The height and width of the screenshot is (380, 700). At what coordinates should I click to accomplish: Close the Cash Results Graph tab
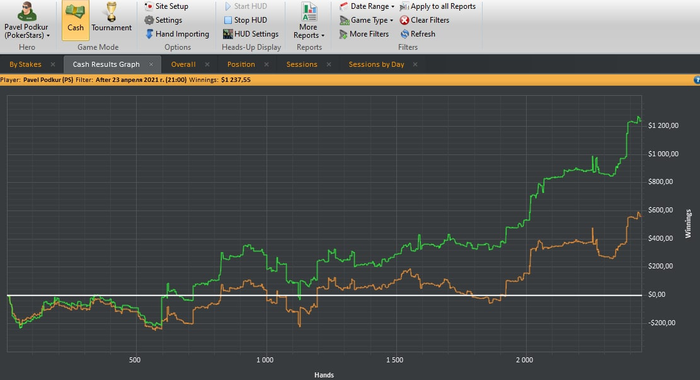pyautogui.click(x=151, y=64)
